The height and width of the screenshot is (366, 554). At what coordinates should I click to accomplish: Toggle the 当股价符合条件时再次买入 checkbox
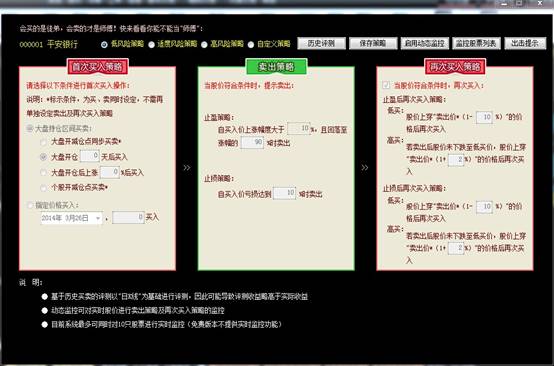tap(386, 85)
